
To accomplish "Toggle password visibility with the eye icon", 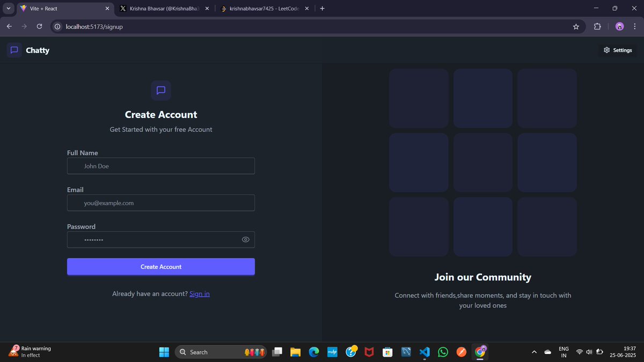I will (x=245, y=239).
